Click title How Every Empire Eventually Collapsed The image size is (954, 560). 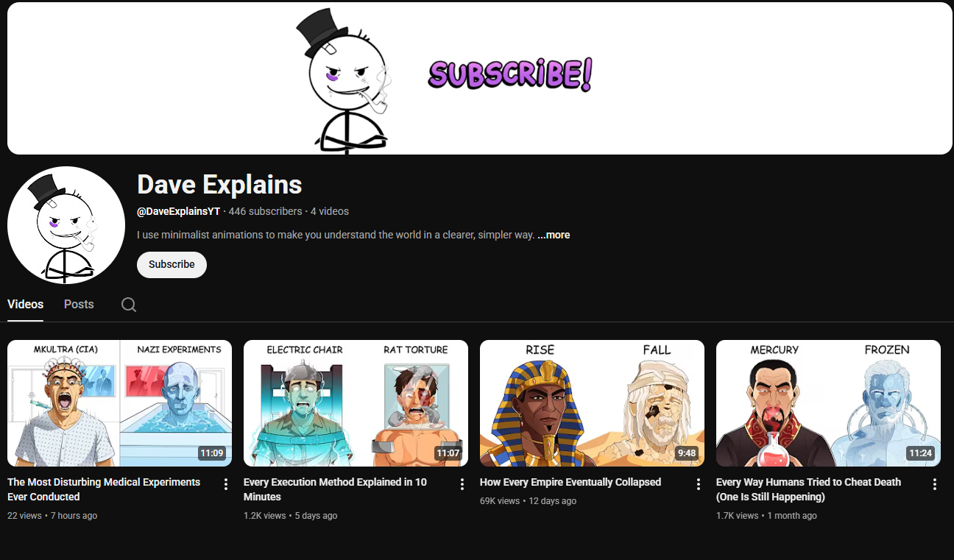click(570, 482)
